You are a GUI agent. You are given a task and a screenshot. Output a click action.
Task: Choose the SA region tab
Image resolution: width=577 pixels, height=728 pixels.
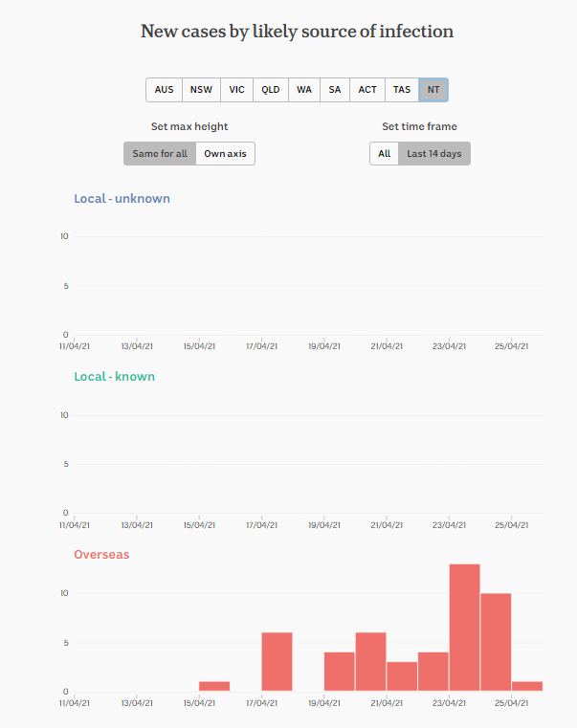(x=335, y=90)
